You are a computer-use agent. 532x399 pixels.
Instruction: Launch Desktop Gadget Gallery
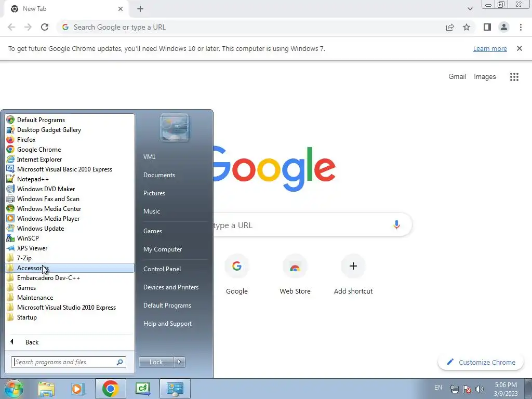[x=70, y=129]
